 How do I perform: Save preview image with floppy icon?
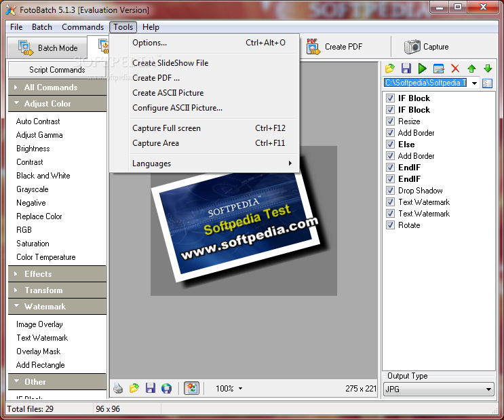point(150,388)
